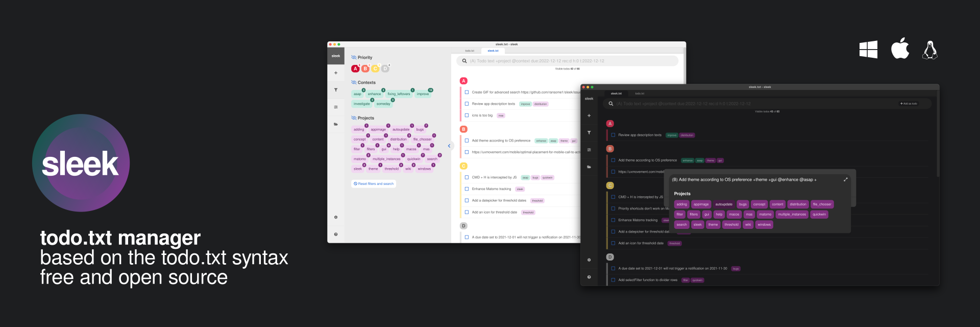Choose 'distribution' project in dark popup

pos(798,204)
